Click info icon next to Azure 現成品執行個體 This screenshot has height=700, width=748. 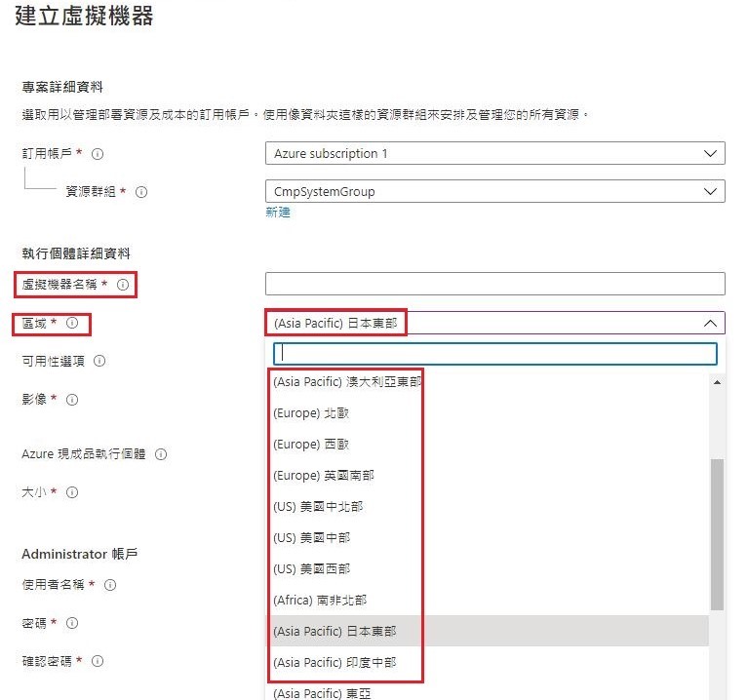tap(161, 454)
